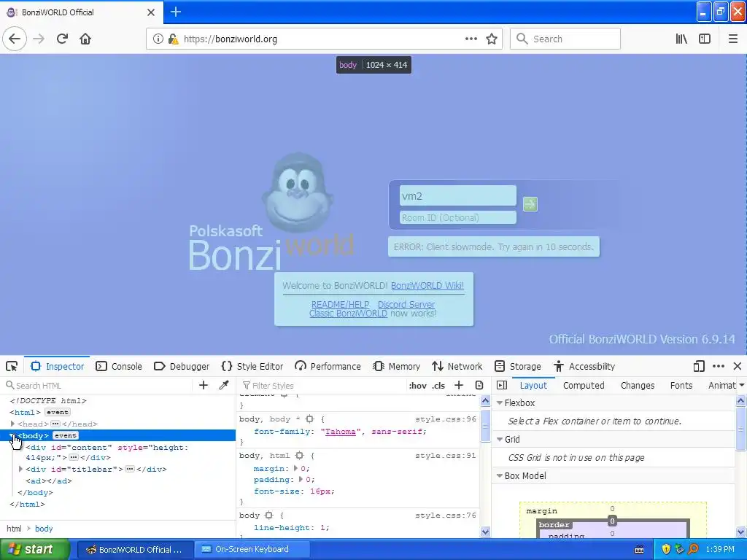
Task: Toggle :hov pseudo-class panel
Action: point(417,386)
